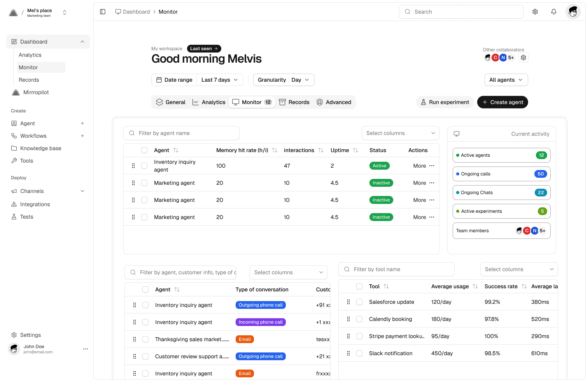
Task: Open the Last 7 days dropdown
Action: pos(220,80)
